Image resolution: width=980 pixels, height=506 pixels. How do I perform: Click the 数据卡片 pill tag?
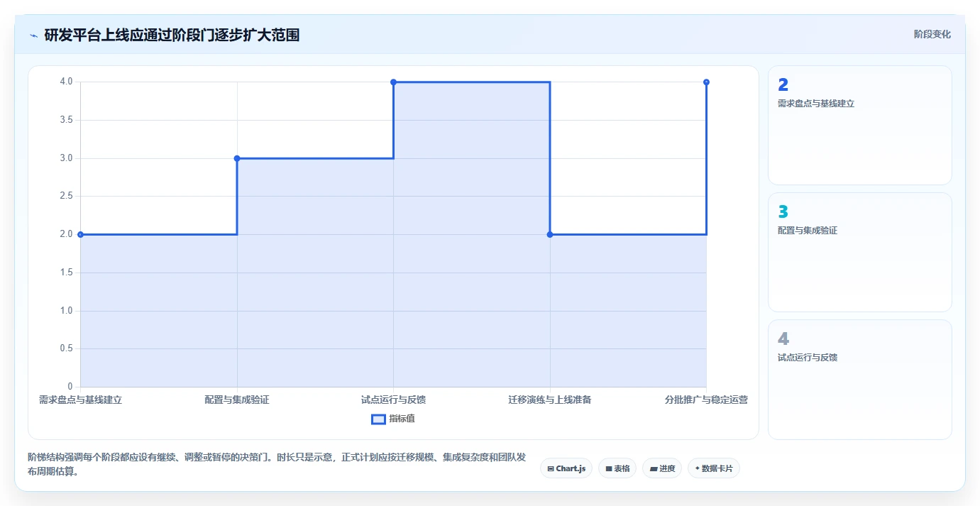(714, 468)
